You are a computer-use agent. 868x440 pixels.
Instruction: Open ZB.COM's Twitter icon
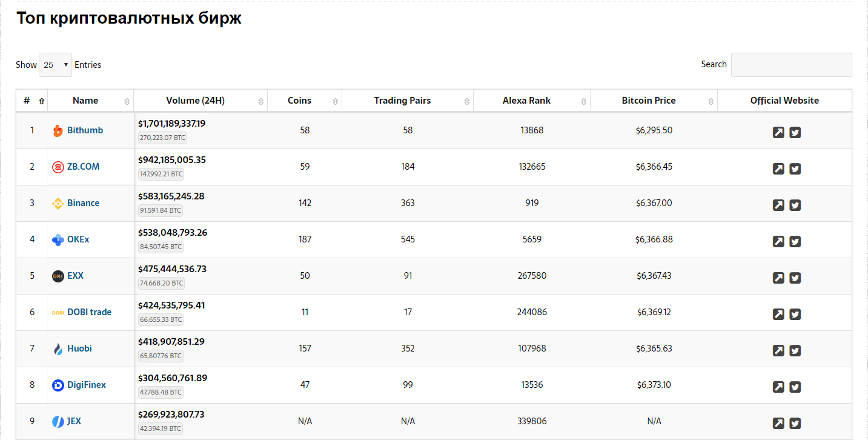(x=795, y=168)
